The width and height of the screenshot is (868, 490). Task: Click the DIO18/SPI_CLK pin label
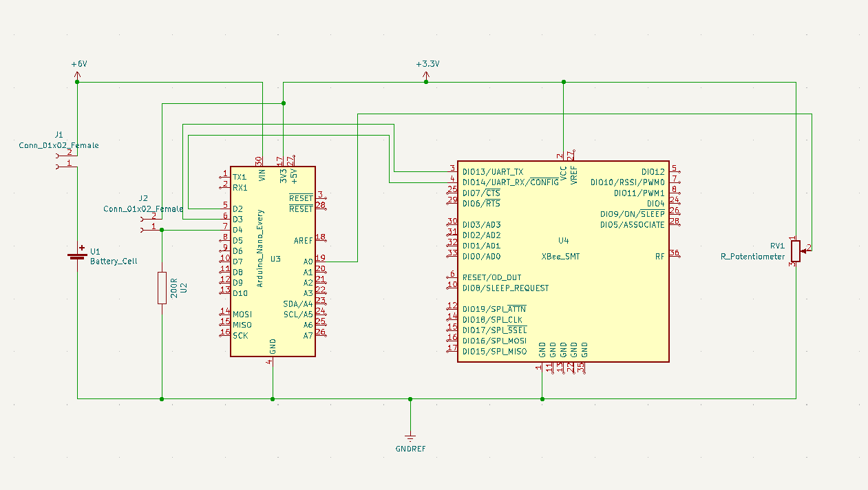pyautogui.click(x=492, y=319)
